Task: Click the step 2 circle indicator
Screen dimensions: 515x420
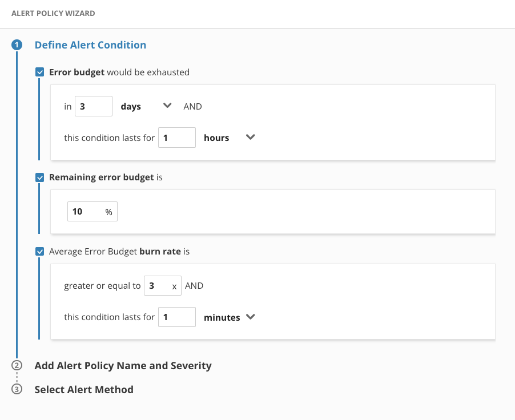Action: [17, 366]
